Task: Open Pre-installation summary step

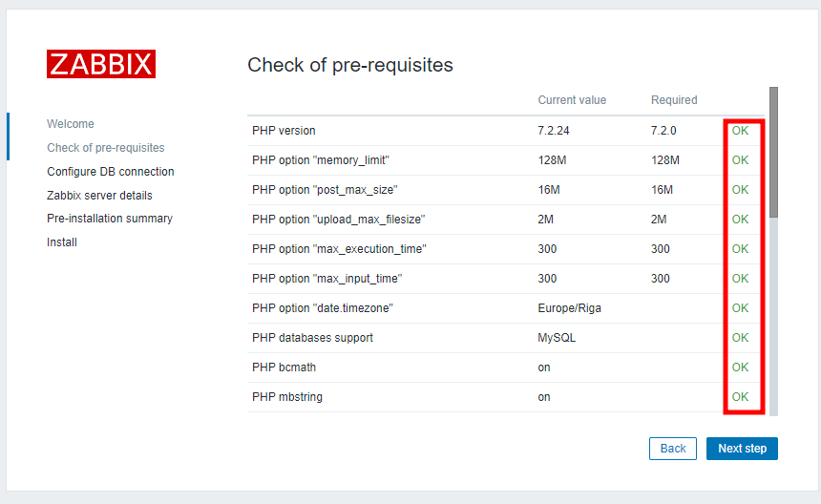Action: point(110,219)
